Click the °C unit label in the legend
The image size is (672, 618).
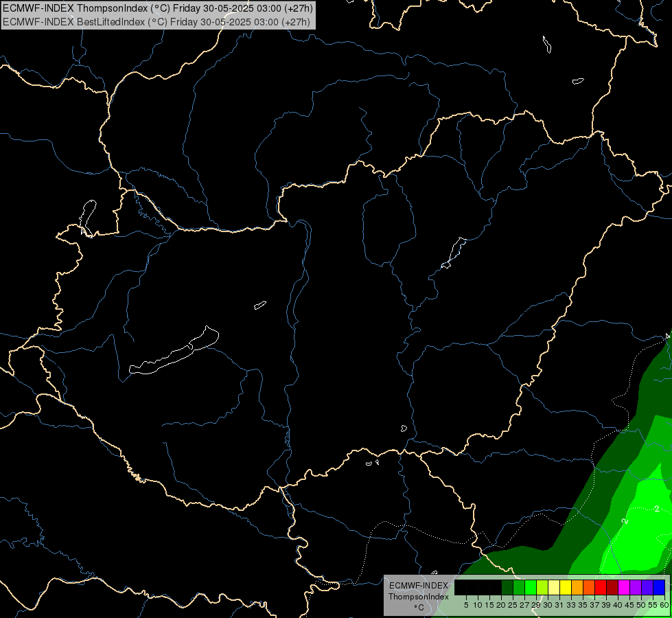(x=419, y=608)
